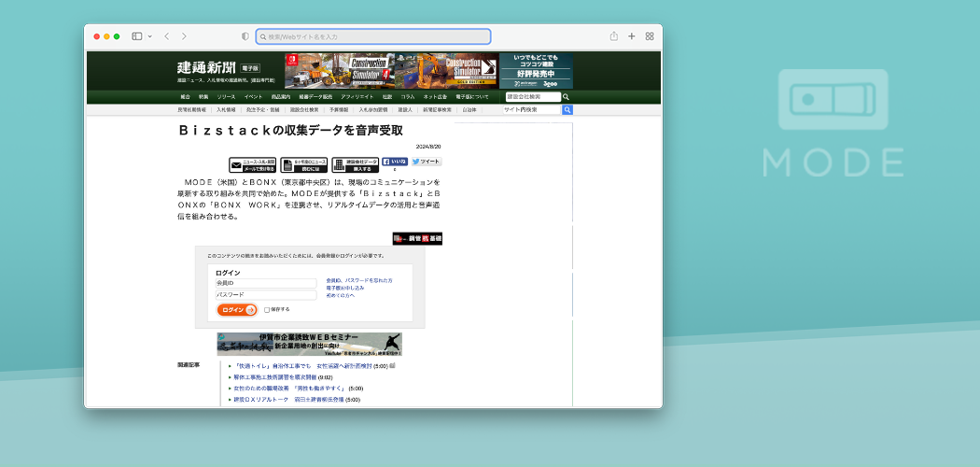The image size is (980, 467).
Task: Click the Safari sidebar toggle icon
Action: pyautogui.click(x=136, y=36)
